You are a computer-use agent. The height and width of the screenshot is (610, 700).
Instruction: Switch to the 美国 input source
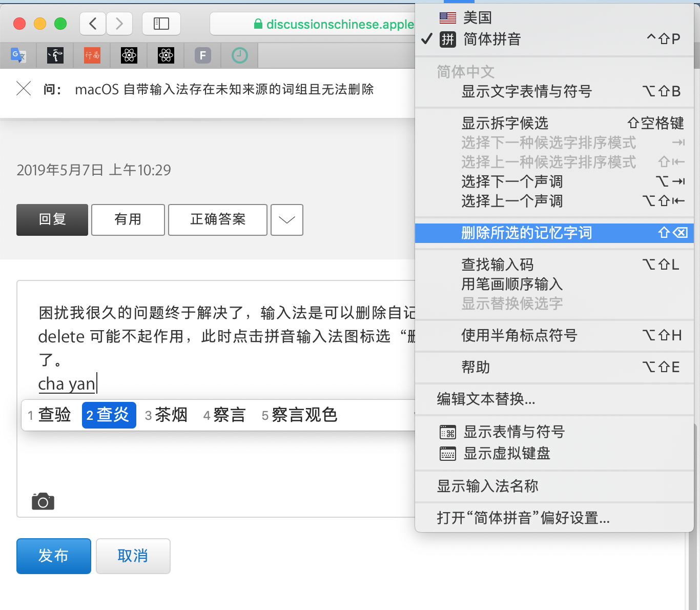click(478, 17)
